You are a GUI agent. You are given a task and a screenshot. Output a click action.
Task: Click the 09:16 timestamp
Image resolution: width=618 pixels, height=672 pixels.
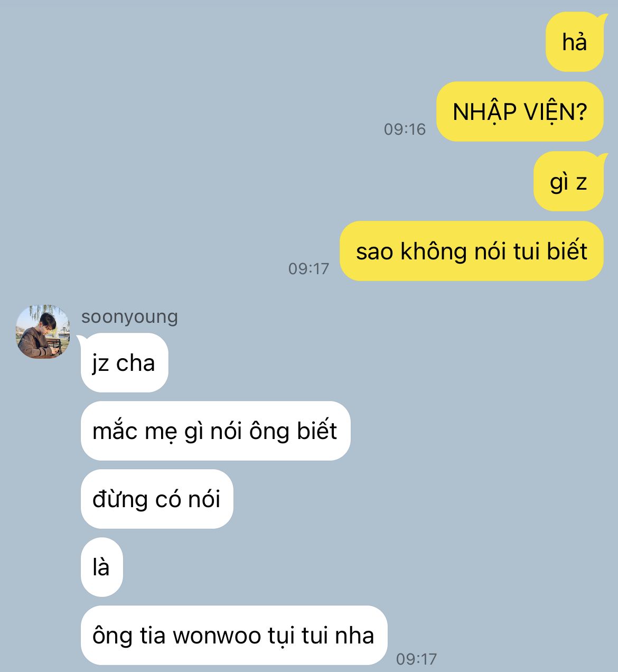point(405,129)
